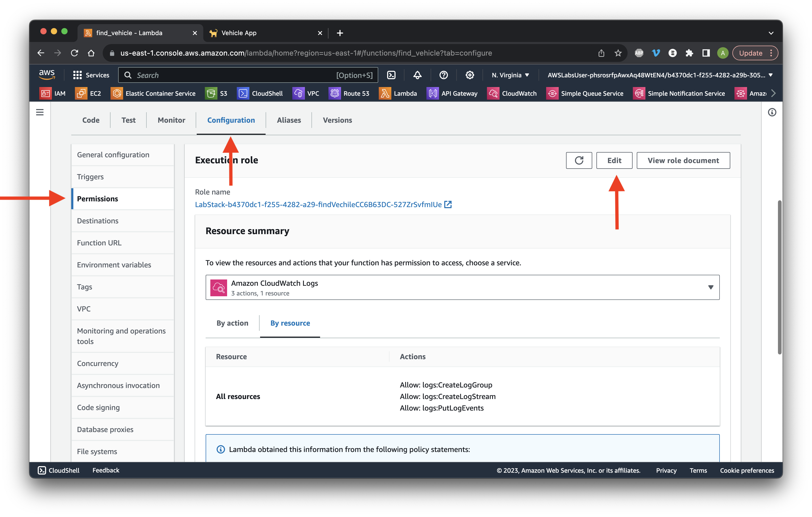Show more favorite services with the chevron
This screenshot has height=517, width=812.
click(x=773, y=94)
